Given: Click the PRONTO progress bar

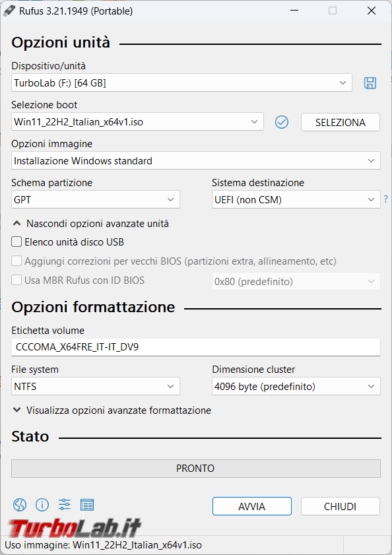Looking at the screenshot, I should (x=196, y=469).
